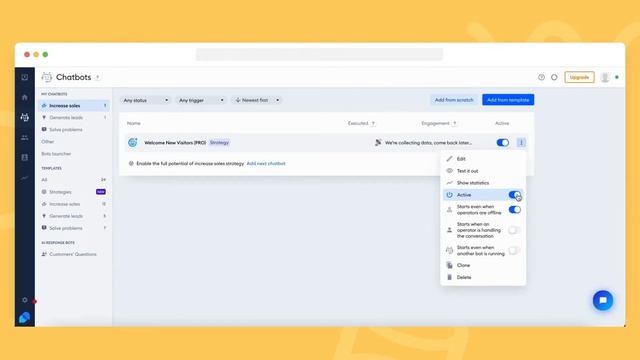Image resolution: width=640 pixels, height=360 pixels.
Task: Open the Newest first sort dropdown
Action: (x=257, y=100)
